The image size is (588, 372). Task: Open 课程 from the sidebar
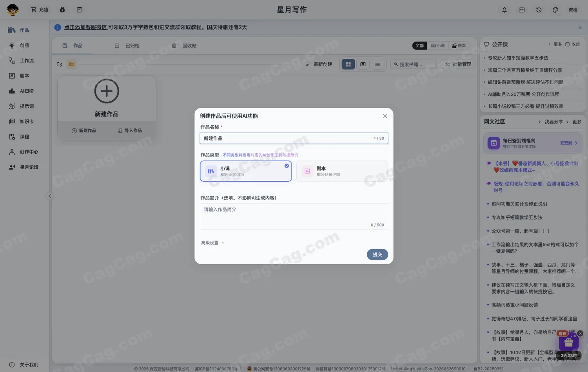tap(24, 137)
